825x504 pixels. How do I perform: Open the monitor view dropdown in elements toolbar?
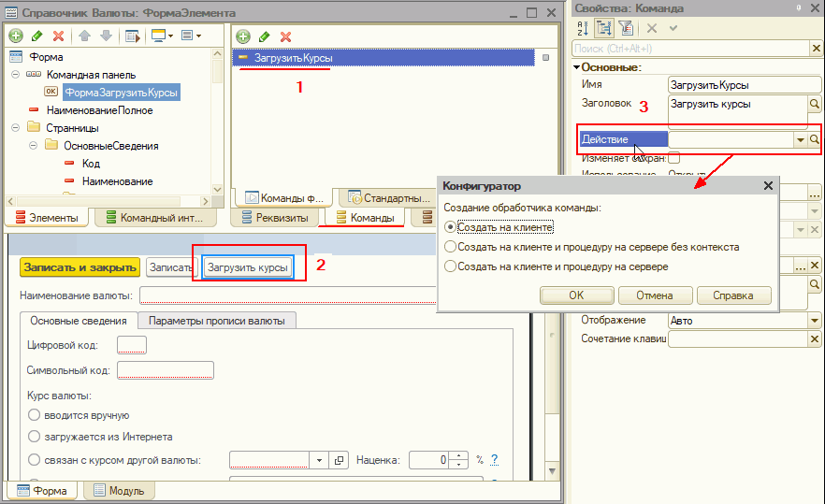click(x=162, y=36)
